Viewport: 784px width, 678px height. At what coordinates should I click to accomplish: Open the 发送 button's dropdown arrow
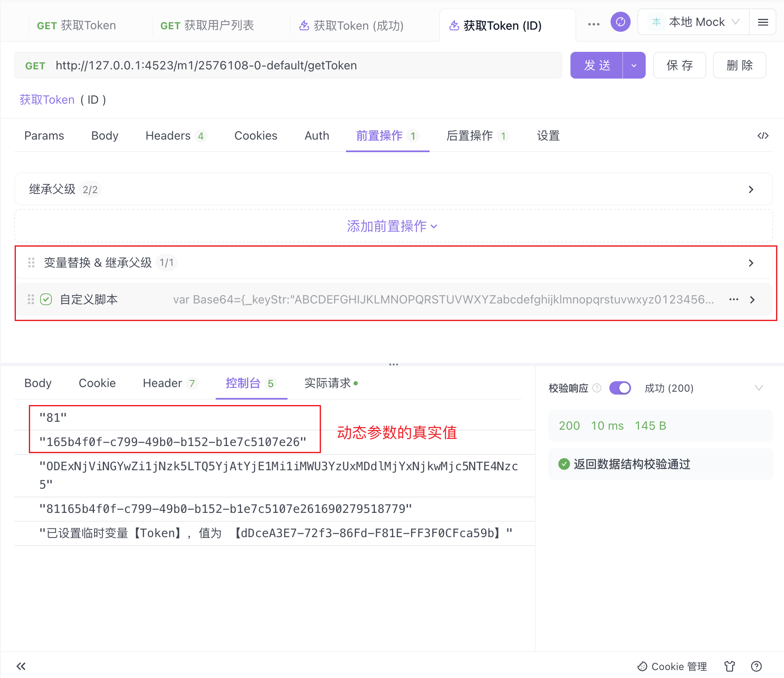point(634,65)
